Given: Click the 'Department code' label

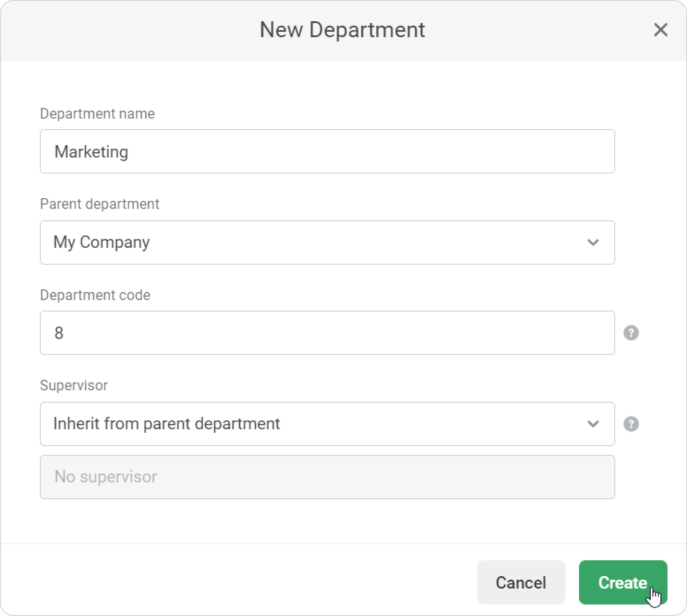Looking at the screenshot, I should tap(95, 295).
